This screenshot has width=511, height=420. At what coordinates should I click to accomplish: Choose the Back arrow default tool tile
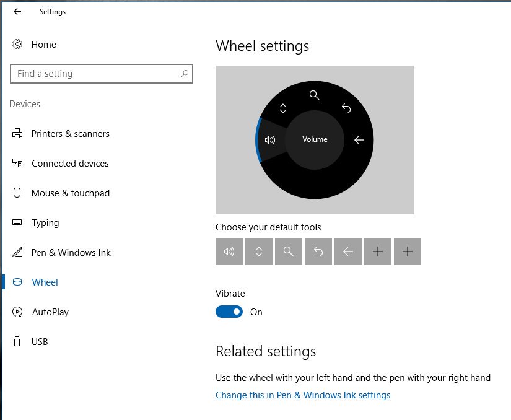(348, 252)
